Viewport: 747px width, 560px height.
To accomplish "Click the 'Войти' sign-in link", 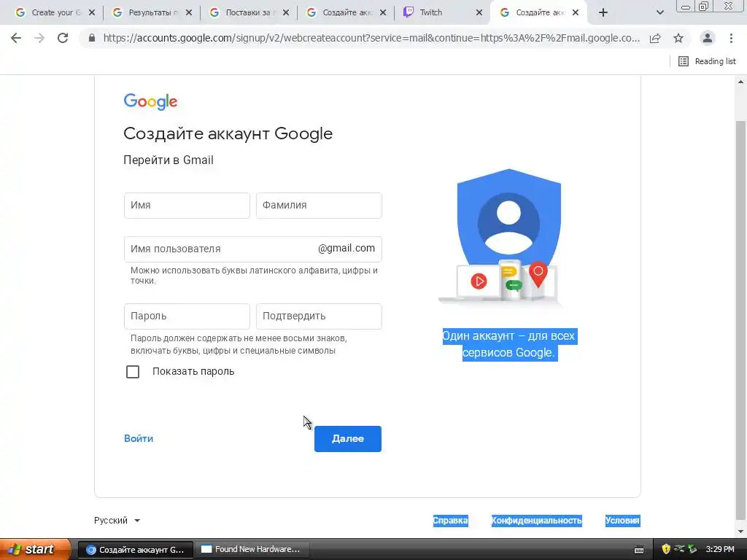I will pyautogui.click(x=139, y=438).
